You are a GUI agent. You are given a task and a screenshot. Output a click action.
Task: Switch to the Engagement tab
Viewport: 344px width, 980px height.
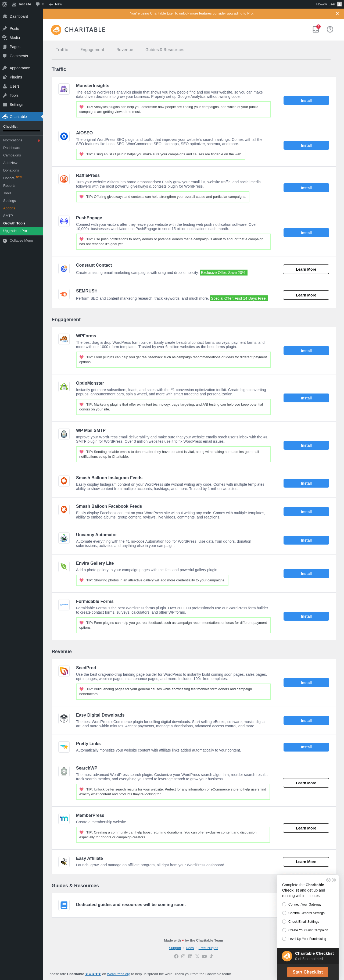pyautogui.click(x=92, y=49)
